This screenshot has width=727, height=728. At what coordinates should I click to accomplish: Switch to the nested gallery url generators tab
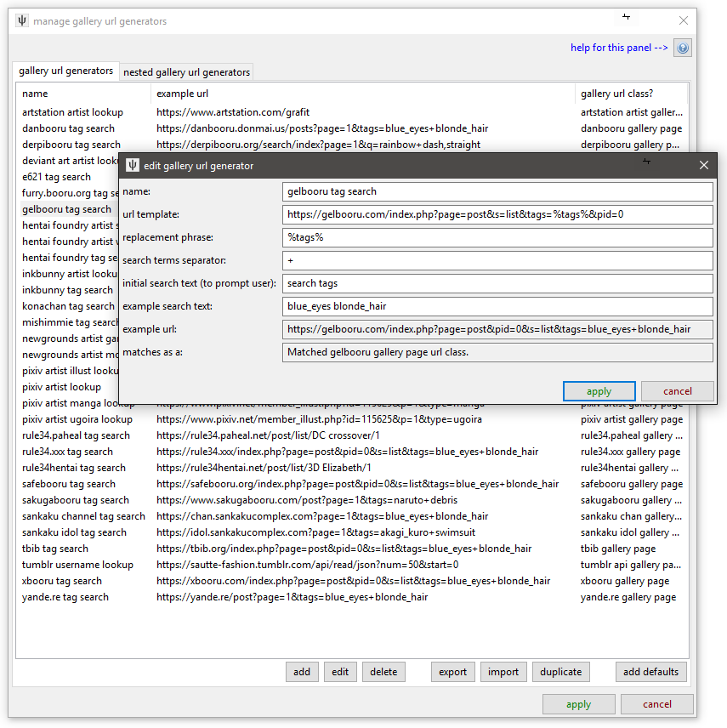coord(186,72)
